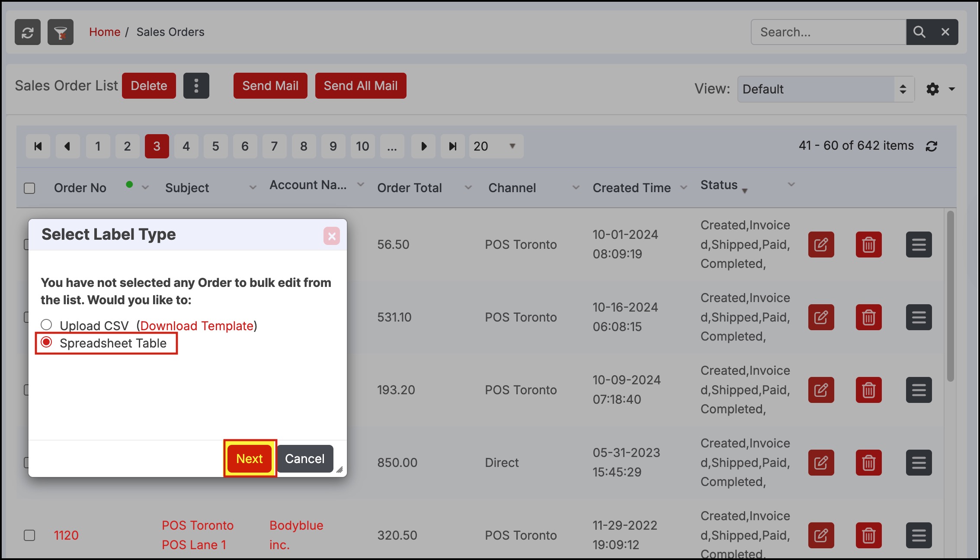Click the clear filter funnel icon
Viewport: 980px width, 560px height.
pos(61,32)
